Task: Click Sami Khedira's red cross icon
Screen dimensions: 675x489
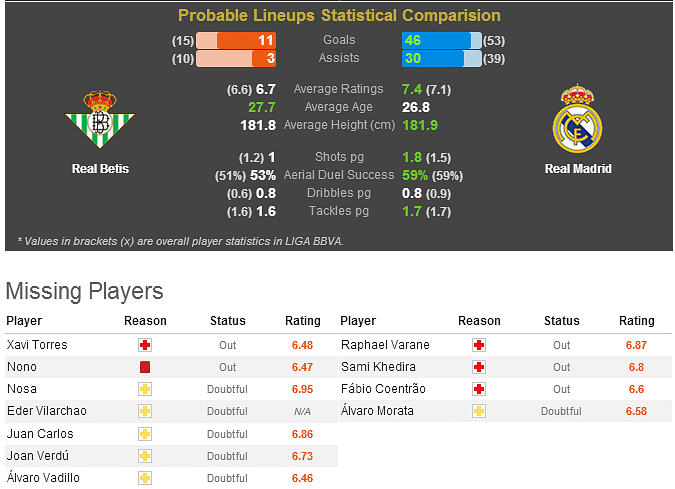Action: pos(479,367)
